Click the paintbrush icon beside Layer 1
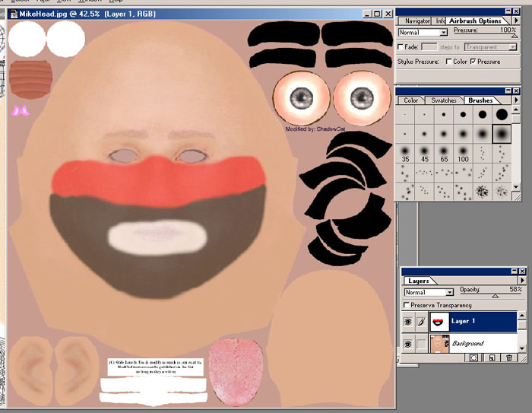 pos(420,322)
